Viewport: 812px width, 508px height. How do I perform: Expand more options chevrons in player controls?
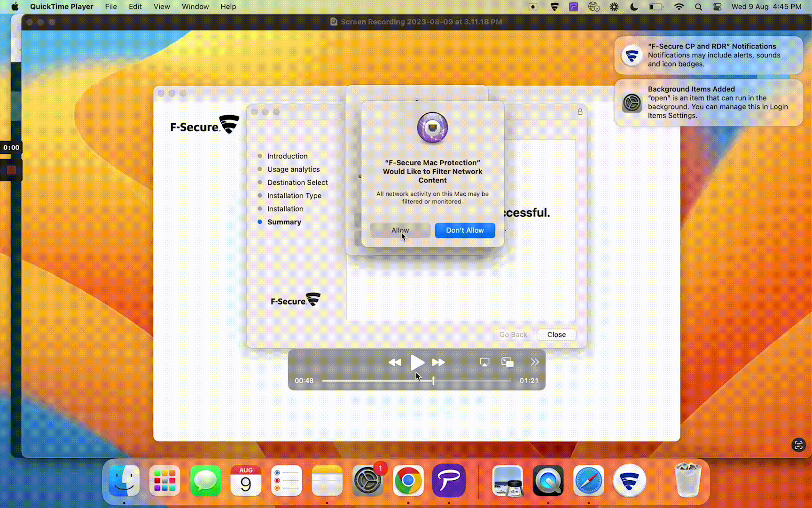(535, 362)
